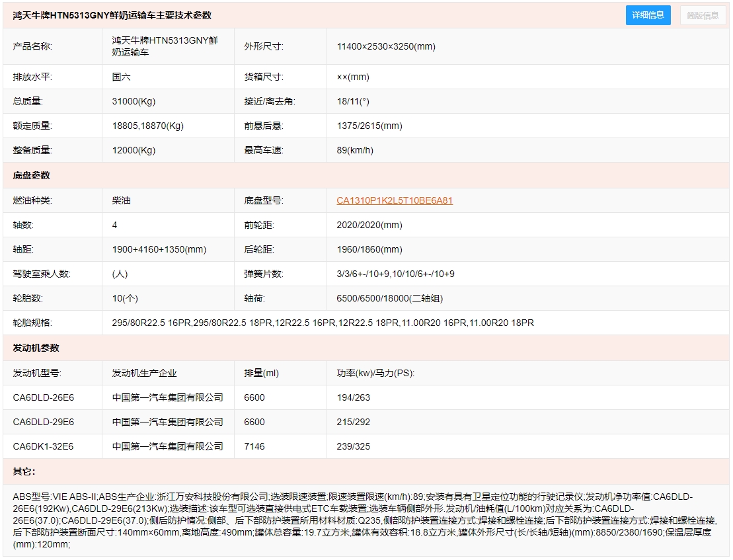Select displacement value 7146

point(254,446)
